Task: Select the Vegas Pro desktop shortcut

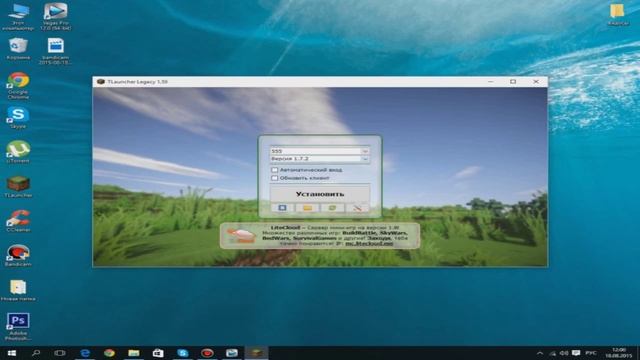Action: (56, 16)
